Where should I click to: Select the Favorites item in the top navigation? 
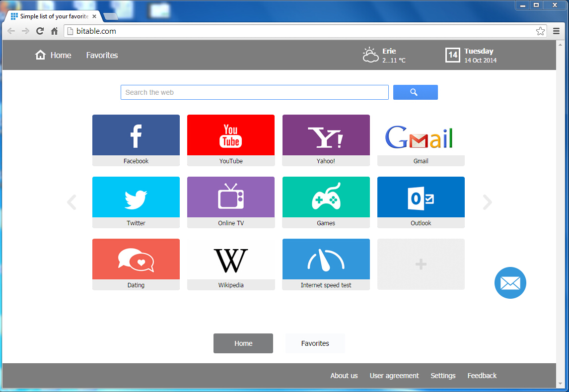(102, 55)
